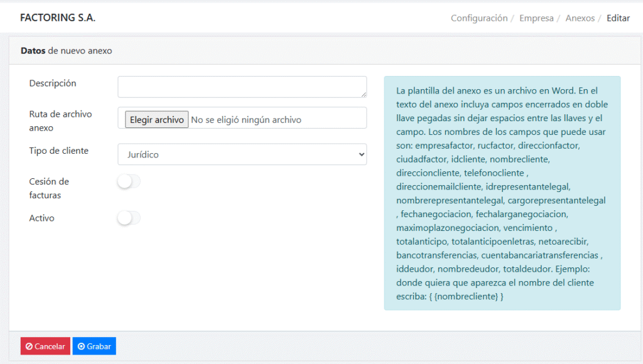
Task: Save the form with the Grabar button
Action: click(x=94, y=346)
